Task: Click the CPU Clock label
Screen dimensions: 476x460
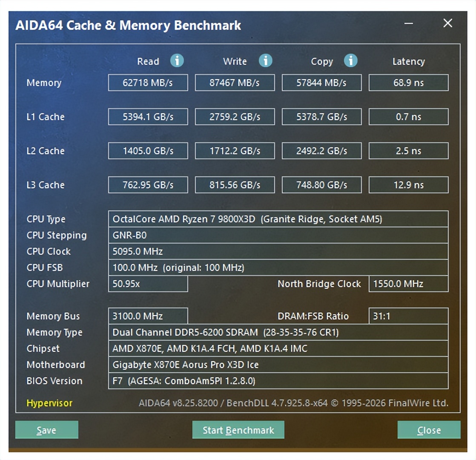Action: 48,251
